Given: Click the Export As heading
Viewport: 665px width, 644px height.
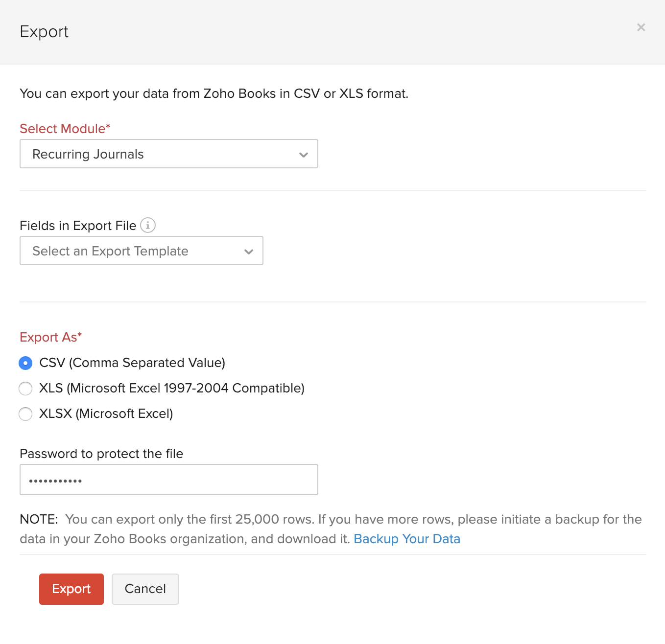Looking at the screenshot, I should [x=50, y=337].
